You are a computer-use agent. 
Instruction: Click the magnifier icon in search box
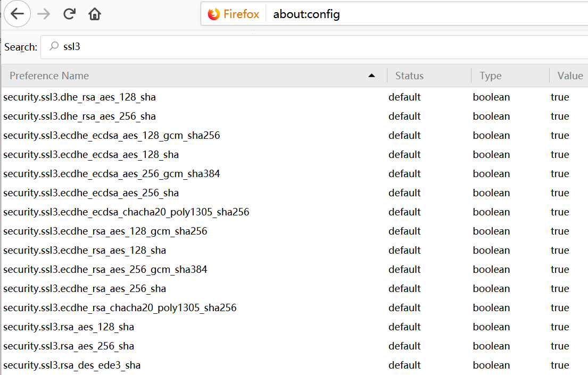click(x=54, y=47)
